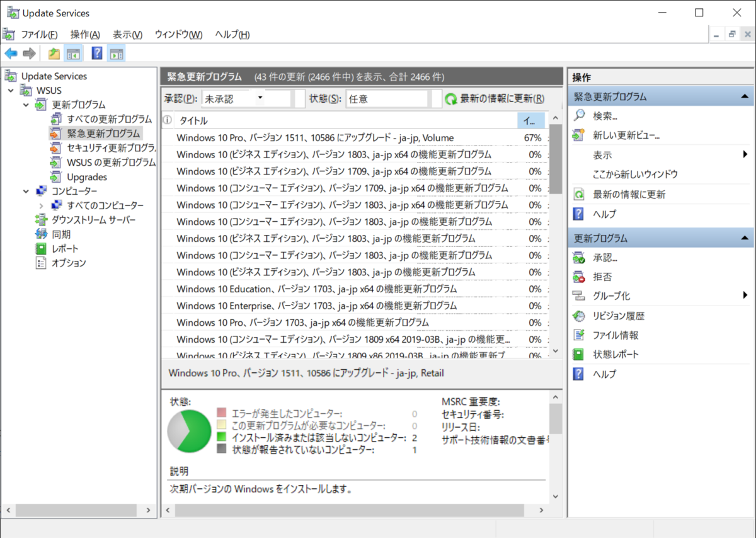Click ヘルプ under 更新プログラム actions section
Screen dimensions: 756x538
coord(604,374)
